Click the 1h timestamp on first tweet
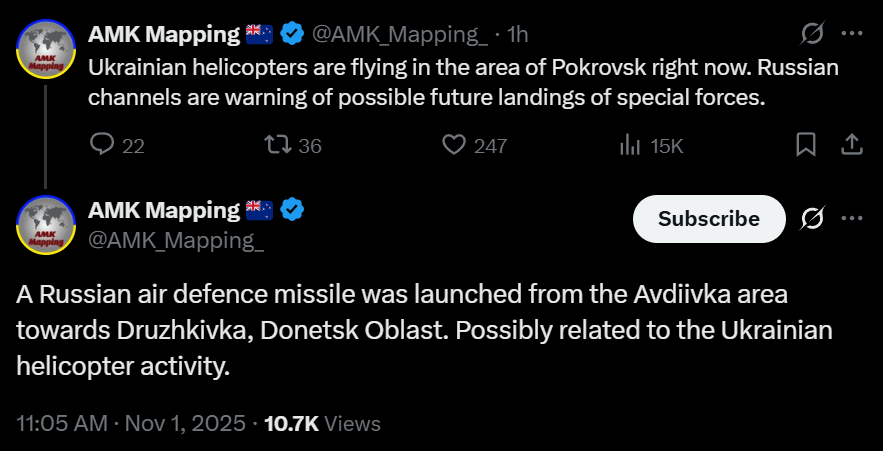The height and width of the screenshot is (451, 883). (x=517, y=34)
